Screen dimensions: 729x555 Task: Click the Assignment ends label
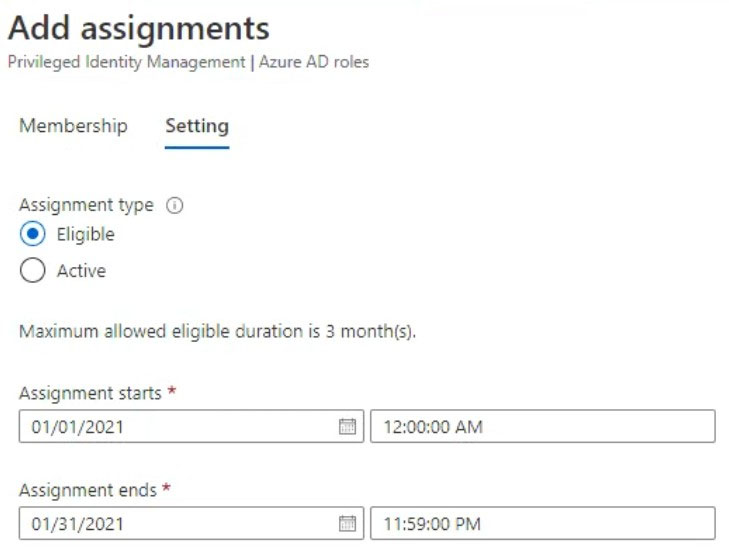point(88,490)
